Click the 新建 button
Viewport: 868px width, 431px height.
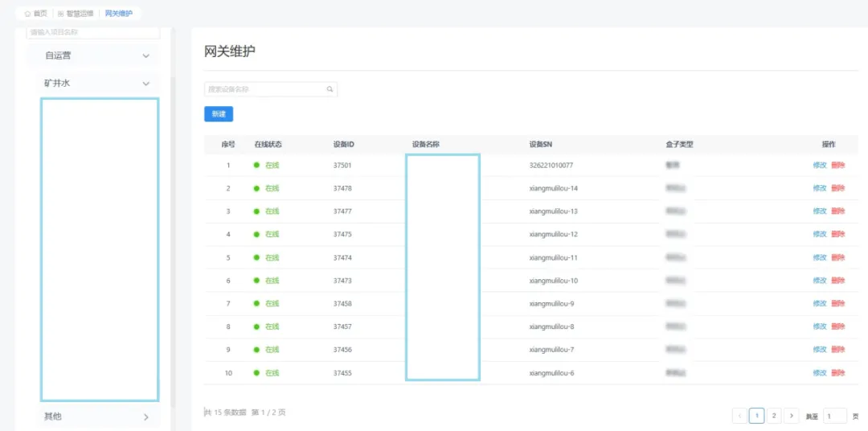219,114
